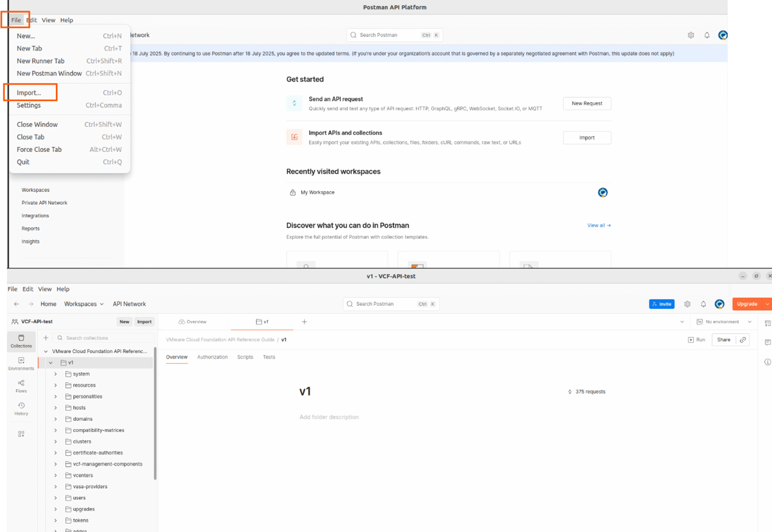The height and width of the screenshot is (532, 772).
Task: Select Import... in the File menu
Action: coord(29,93)
